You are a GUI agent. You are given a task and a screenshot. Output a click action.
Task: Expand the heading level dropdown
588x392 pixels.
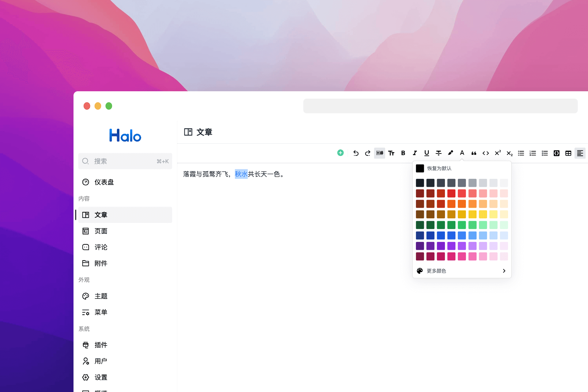[x=379, y=153]
